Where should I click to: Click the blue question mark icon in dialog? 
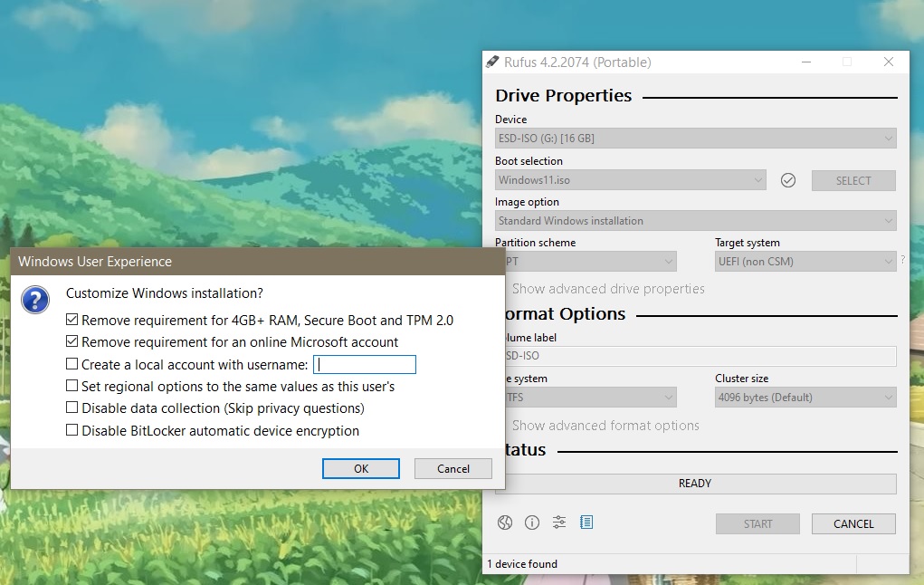(35, 300)
